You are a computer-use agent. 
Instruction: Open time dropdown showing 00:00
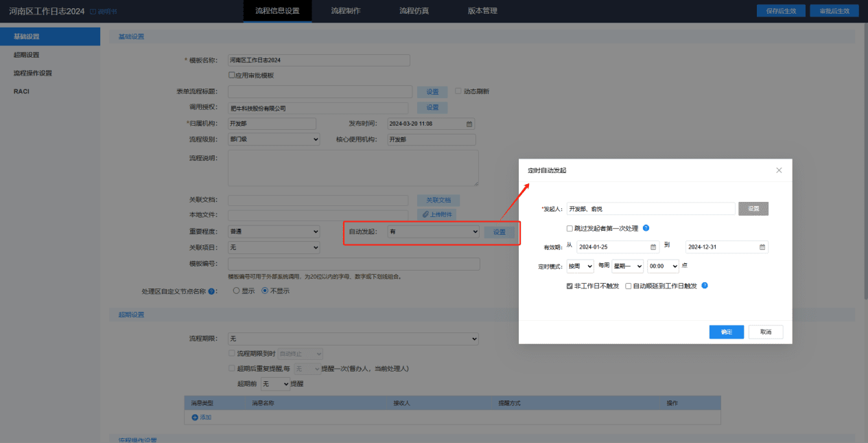[x=664, y=266]
